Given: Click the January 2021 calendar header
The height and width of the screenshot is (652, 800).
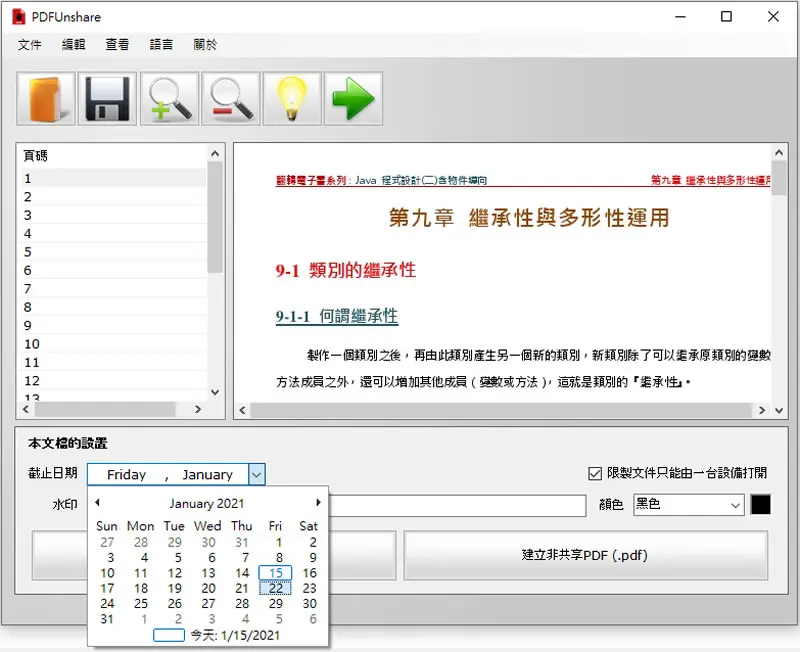Looking at the screenshot, I should tap(207, 504).
